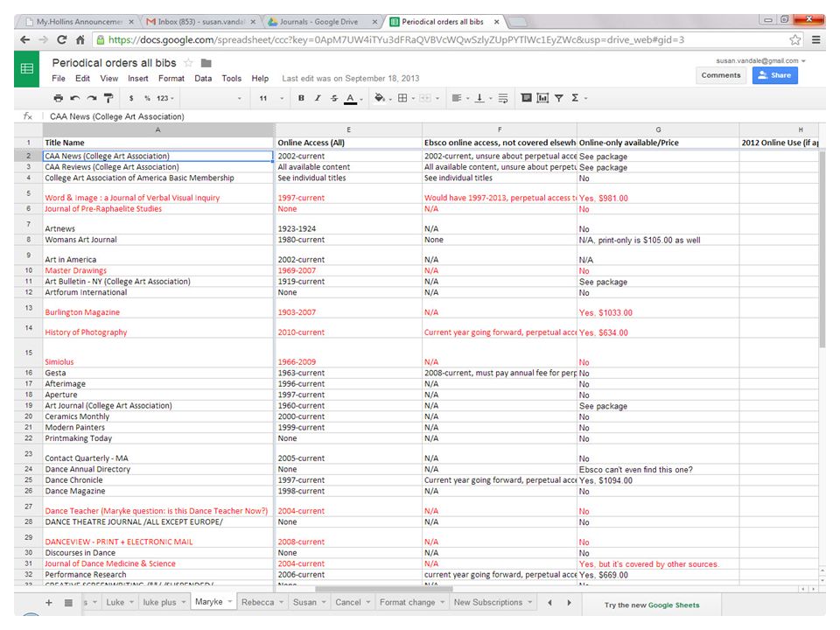Open the View menu
Screen dimensions: 840x630
[108, 78]
